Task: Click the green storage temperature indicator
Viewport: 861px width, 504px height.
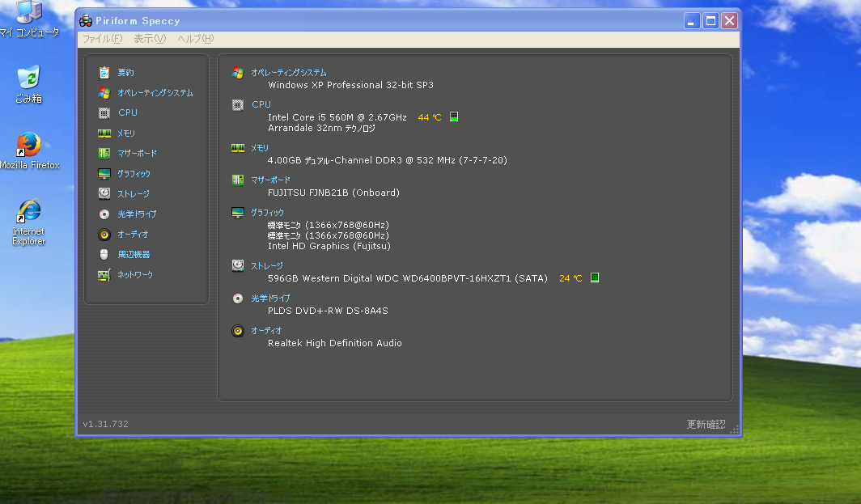Action: (x=595, y=277)
